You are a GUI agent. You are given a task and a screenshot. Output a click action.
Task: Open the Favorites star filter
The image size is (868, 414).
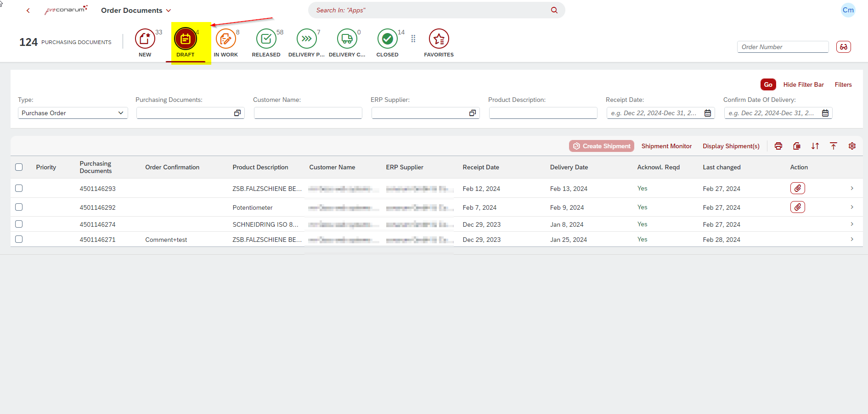439,39
